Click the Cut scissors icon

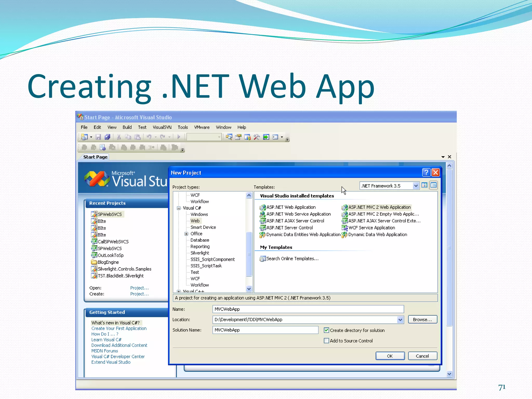click(x=119, y=137)
